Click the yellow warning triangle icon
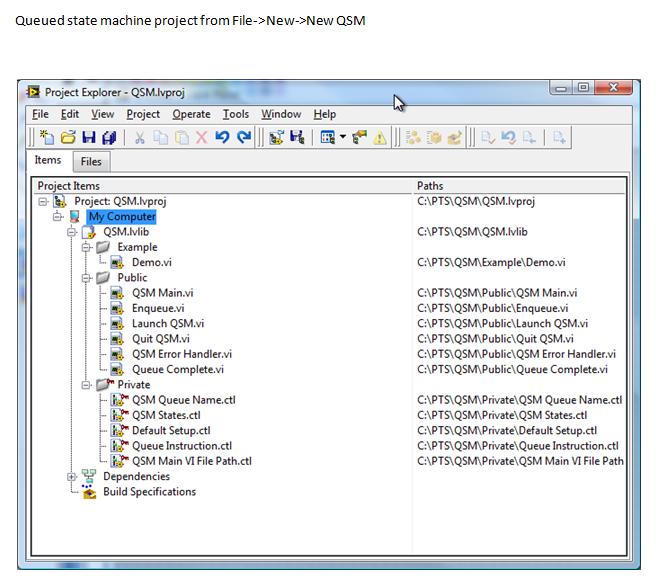Viewport: 658px width, 581px height. pyautogui.click(x=380, y=137)
